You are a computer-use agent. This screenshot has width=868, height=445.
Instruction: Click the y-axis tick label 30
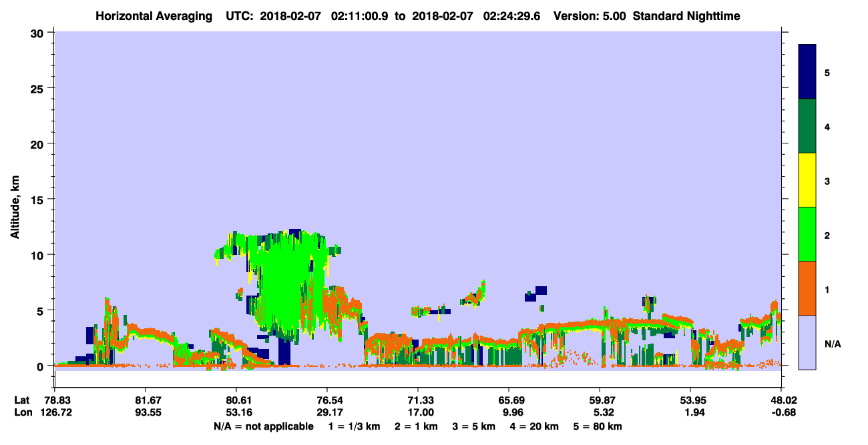click(x=39, y=32)
